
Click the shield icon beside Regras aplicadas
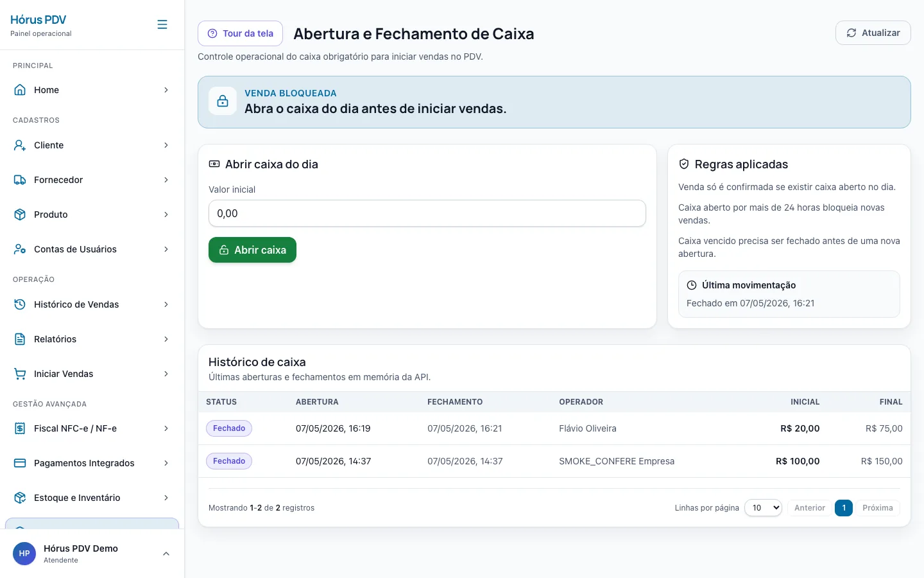pos(684,164)
